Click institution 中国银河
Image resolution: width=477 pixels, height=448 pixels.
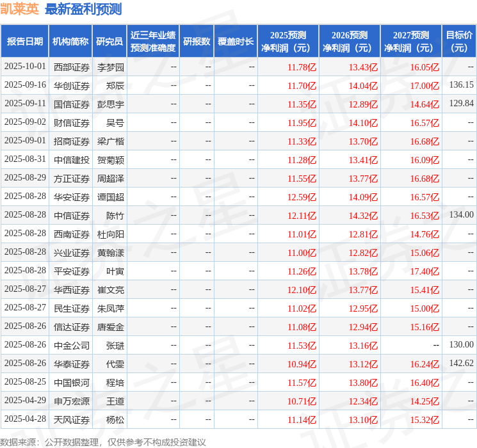(72, 383)
